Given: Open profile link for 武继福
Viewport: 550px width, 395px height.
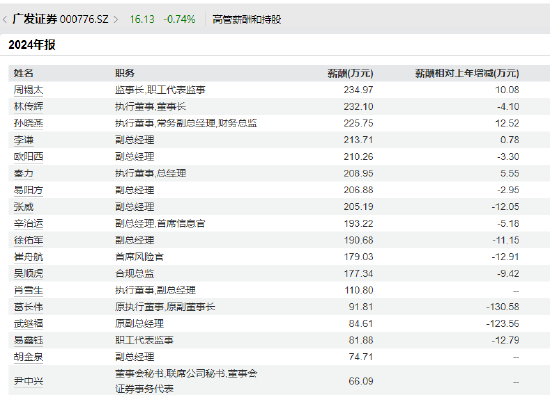Looking at the screenshot, I should (x=28, y=323).
